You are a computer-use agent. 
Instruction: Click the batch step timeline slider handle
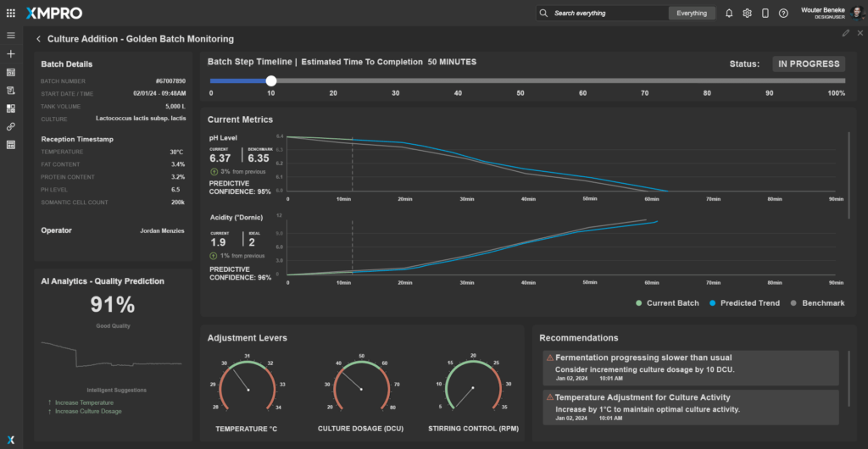tap(271, 81)
